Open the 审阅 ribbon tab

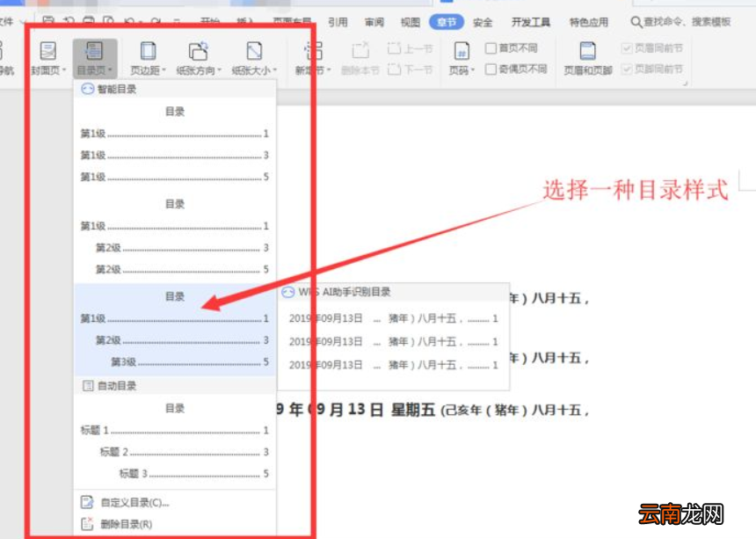click(374, 22)
